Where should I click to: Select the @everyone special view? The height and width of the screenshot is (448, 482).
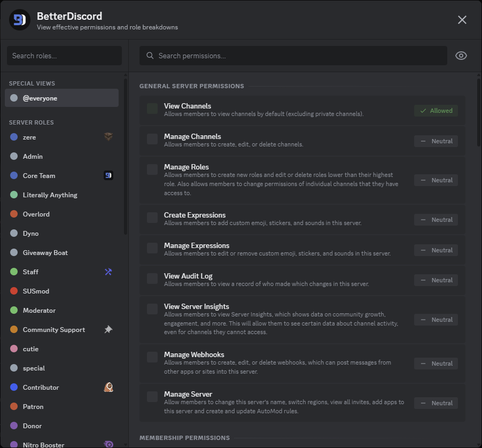point(62,98)
